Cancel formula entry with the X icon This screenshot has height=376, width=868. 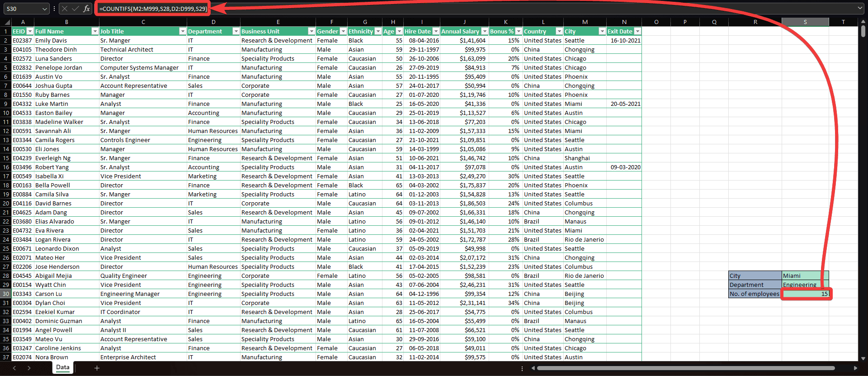coord(65,9)
